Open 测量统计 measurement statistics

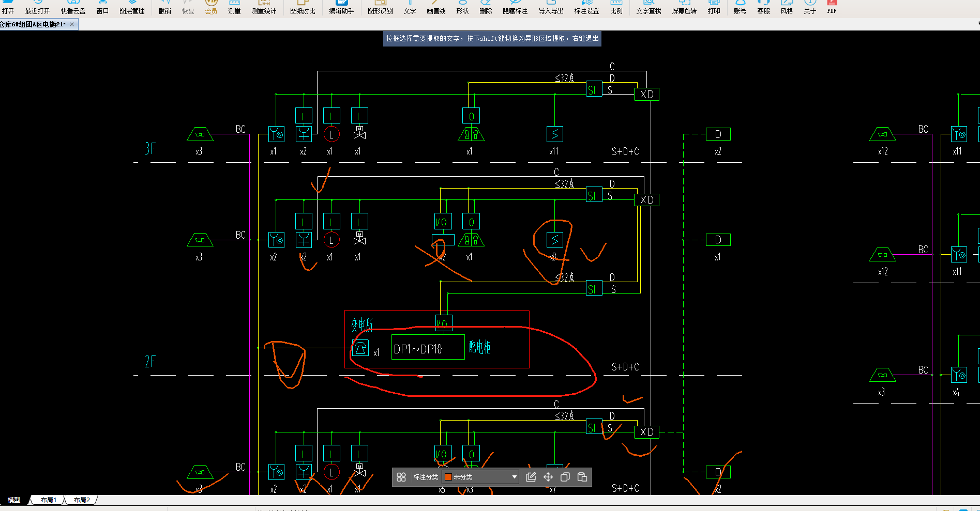click(264, 7)
